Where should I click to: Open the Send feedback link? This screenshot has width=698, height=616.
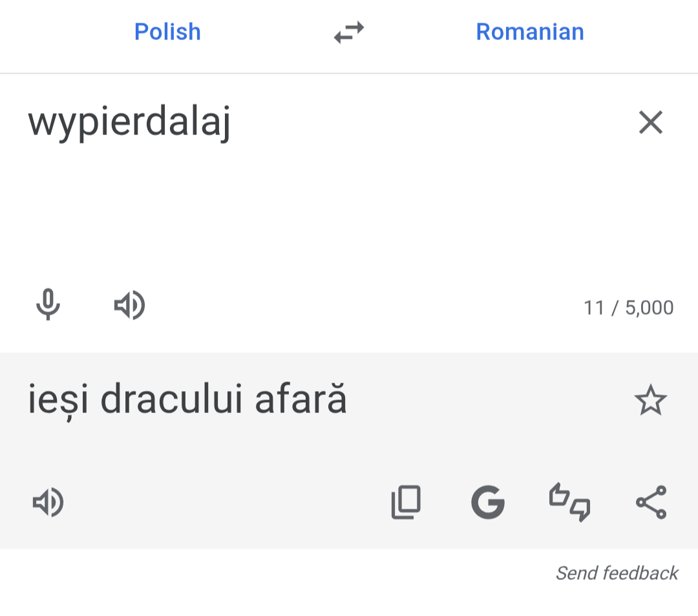click(x=617, y=573)
